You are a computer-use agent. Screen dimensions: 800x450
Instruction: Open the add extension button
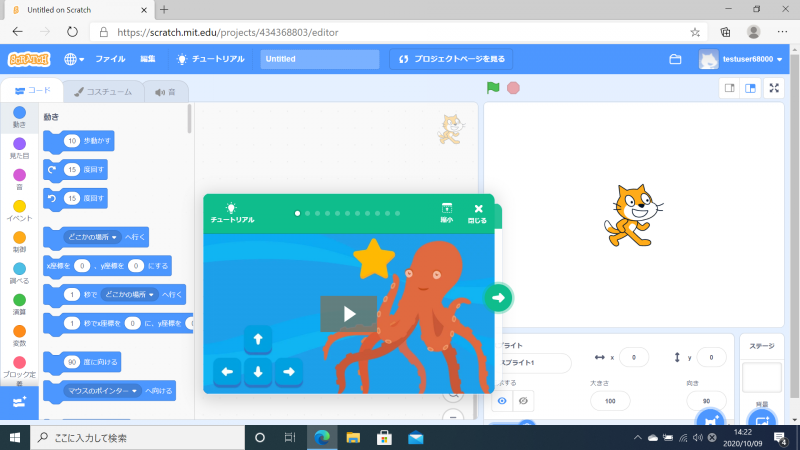[19, 403]
